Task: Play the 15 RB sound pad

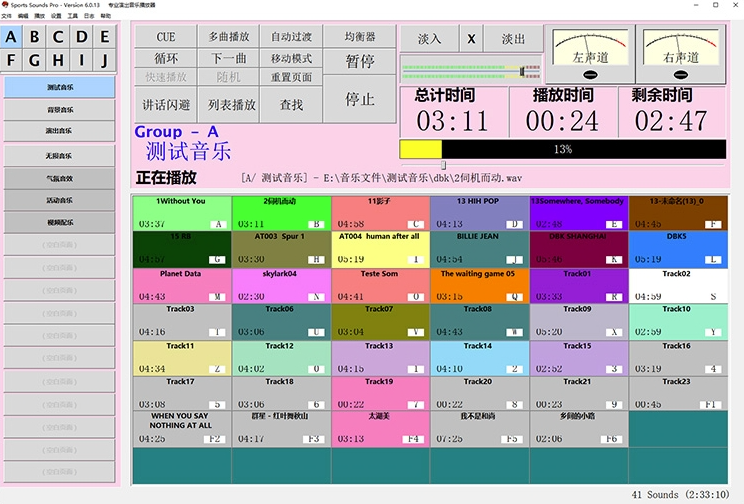Action: pyautogui.click(x=182, y=249)
